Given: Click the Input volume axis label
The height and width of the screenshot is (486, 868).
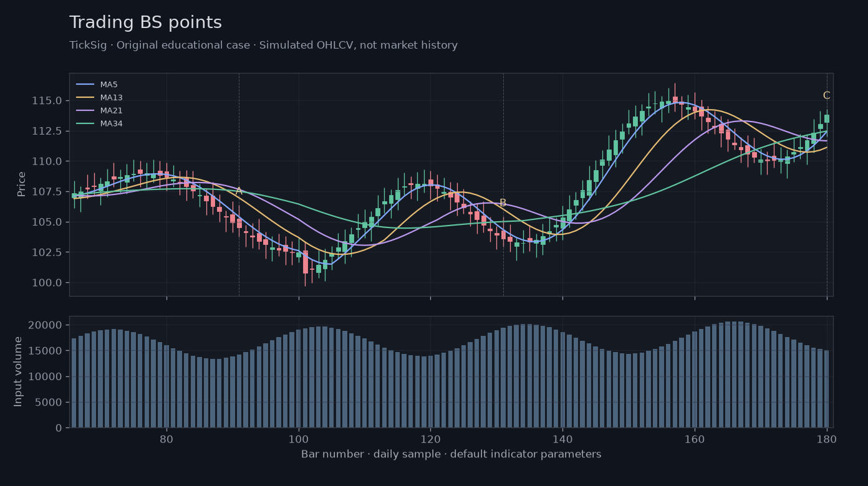Looking at the screenshot, I should tap(18, 371).
